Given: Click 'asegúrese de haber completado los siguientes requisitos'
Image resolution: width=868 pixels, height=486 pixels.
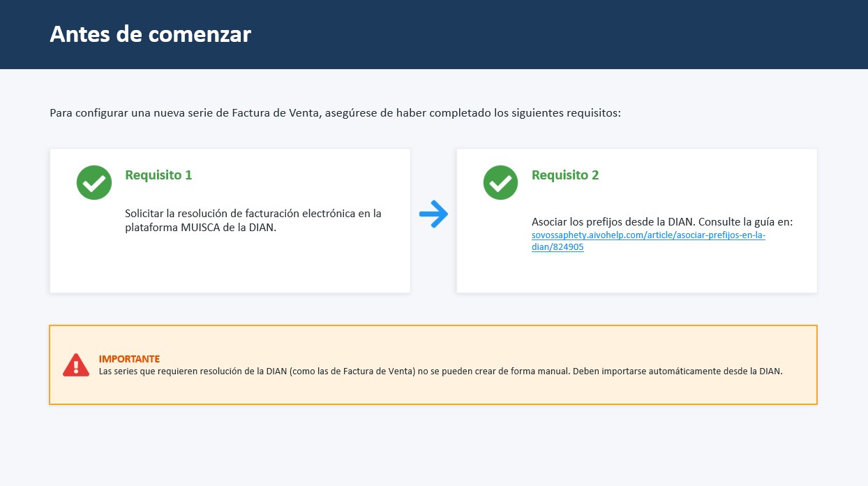Looking at the screenshot, I should (472, 113).
